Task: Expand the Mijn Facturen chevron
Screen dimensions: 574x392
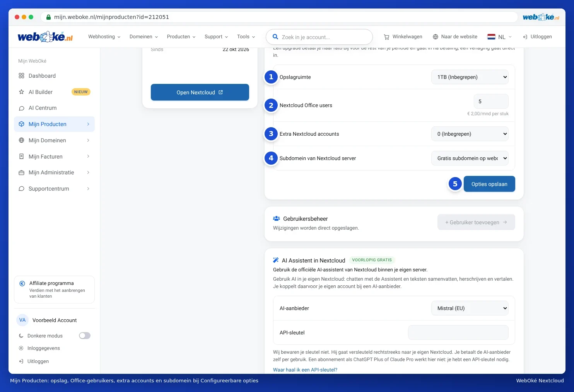Action: [x=88, y=157]
